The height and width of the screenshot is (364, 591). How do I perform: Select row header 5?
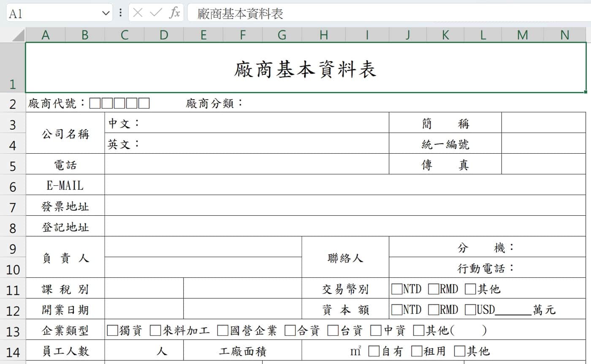coord(13,165)
